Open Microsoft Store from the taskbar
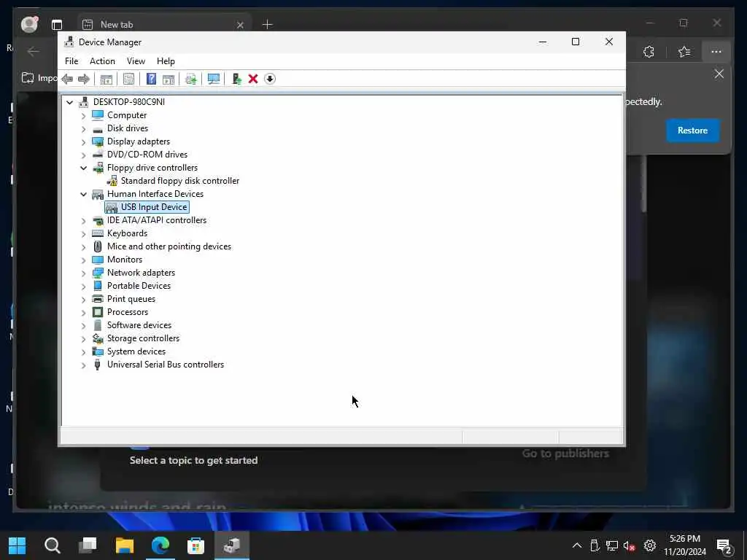 pos(196,545)
